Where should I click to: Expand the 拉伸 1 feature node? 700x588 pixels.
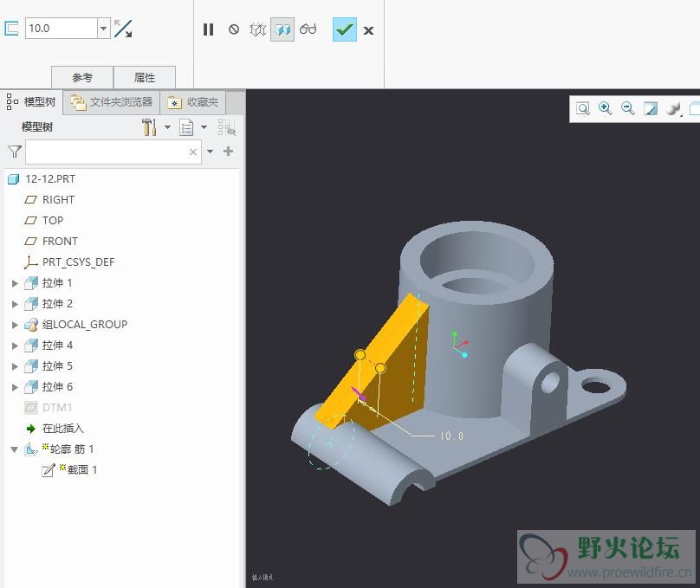click(x=15, y=283)
